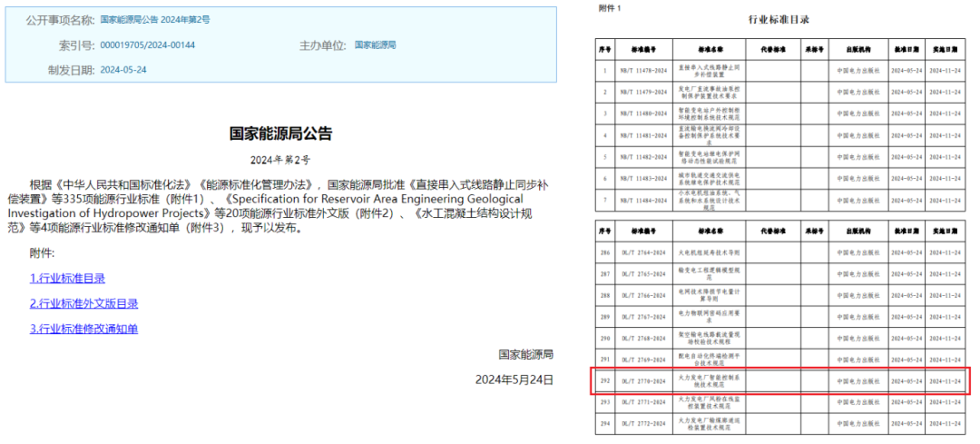Screen dimensions: 980x444
Task: Click index number 000019705/2024-00144
Action: point(147,45)
